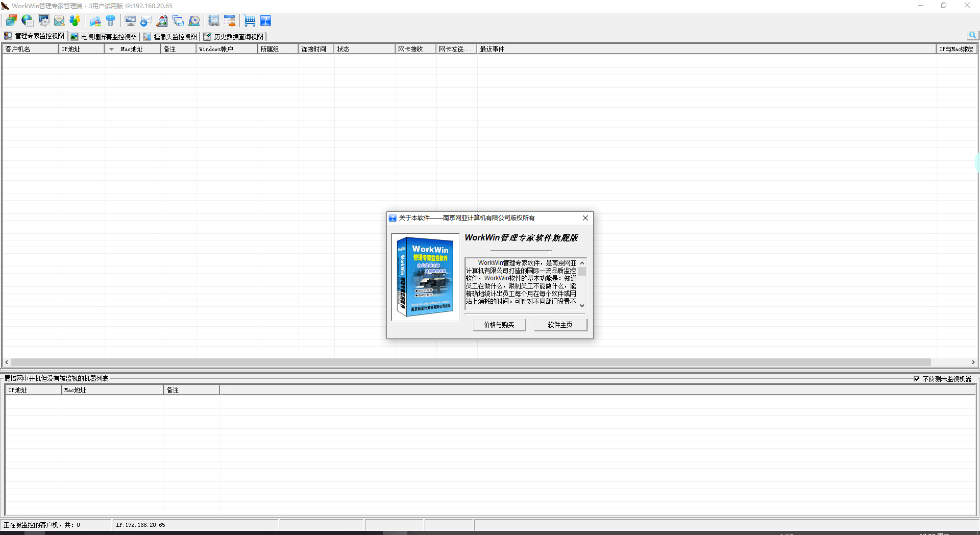
Task: Click the WorkWin管理专家软件旗舰版 heading
Action: point(521,238)
